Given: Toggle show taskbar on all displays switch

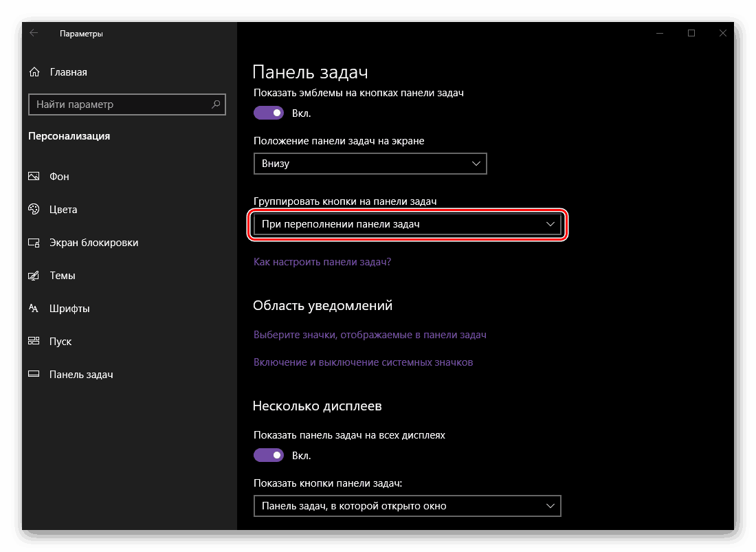Looking at the screenshot, I should [x=269, y=455].
